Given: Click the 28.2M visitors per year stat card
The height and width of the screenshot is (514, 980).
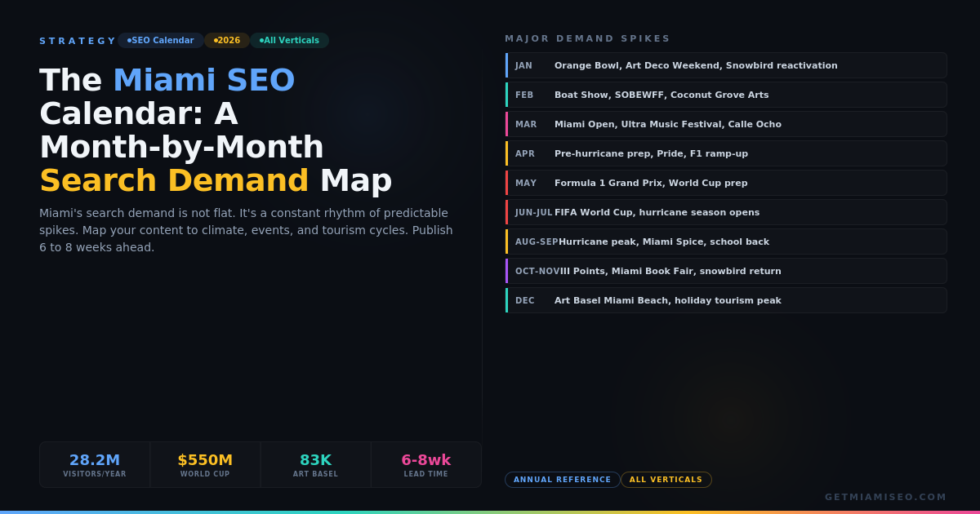Looking at the screenshot, I should coord(94,464).
